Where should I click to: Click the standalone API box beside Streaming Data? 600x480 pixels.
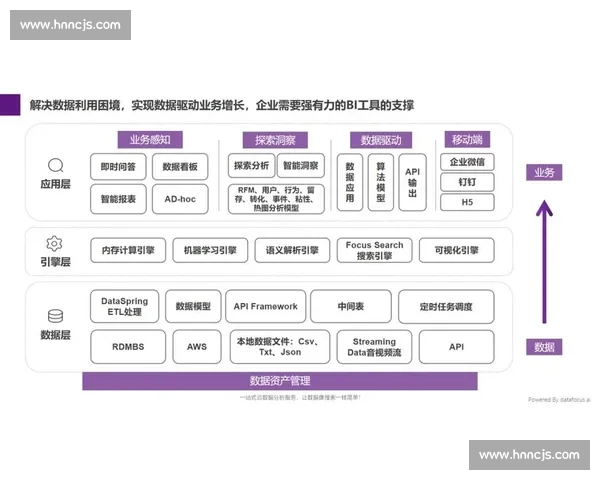coord(457,347)
